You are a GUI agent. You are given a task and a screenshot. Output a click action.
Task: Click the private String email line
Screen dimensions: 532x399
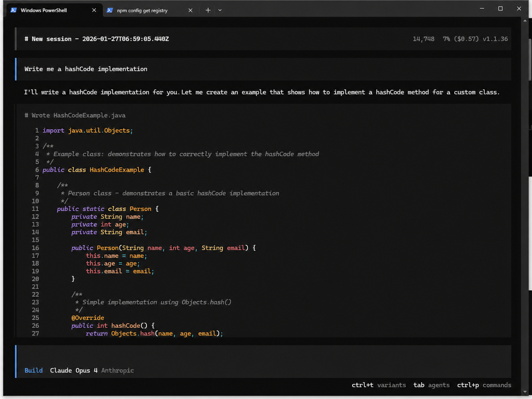[x=109, y=232]
